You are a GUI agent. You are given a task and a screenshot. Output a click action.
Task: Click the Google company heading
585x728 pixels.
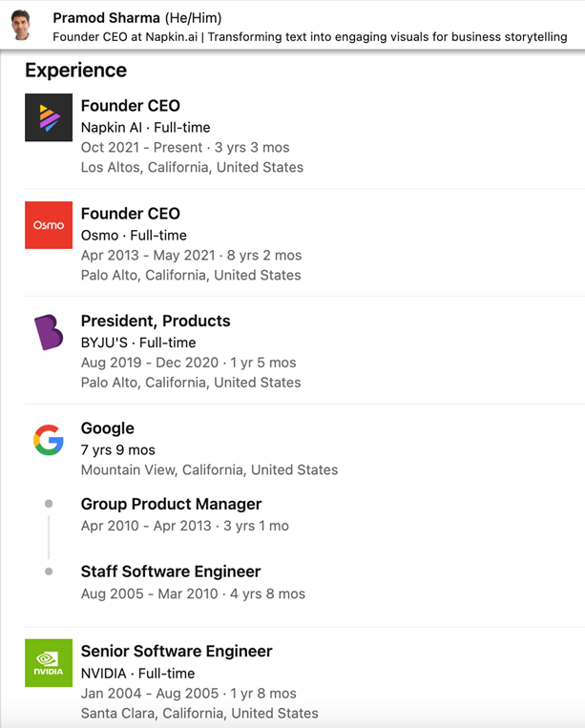coord(107,428)
